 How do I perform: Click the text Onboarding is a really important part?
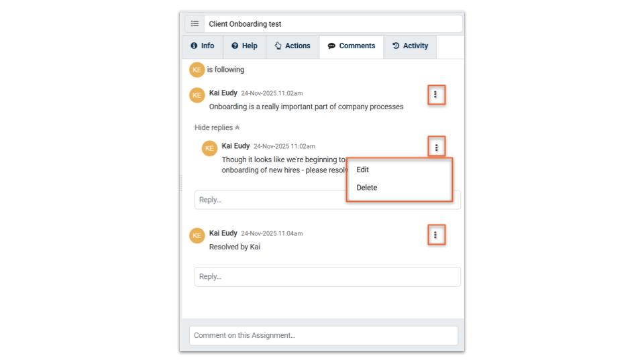tap(306, 107)
